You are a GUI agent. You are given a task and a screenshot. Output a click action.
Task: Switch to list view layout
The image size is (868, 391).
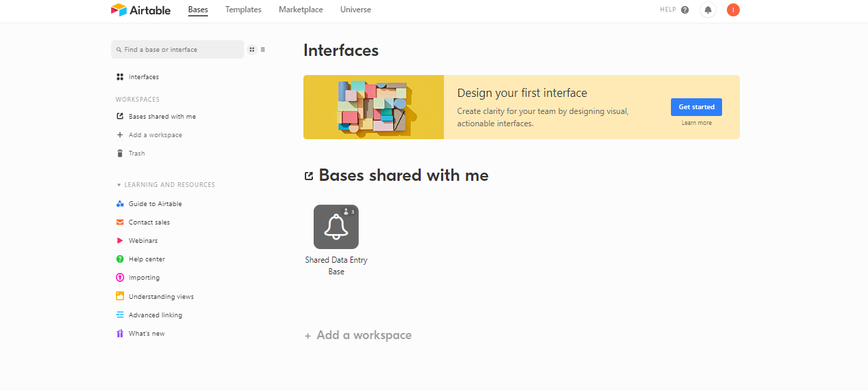(263, 50)
